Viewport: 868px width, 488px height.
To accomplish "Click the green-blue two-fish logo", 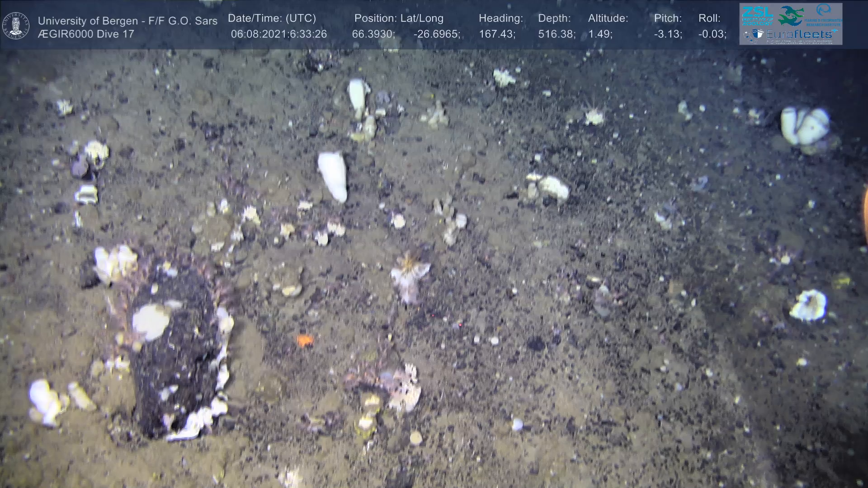I will 790,16.
